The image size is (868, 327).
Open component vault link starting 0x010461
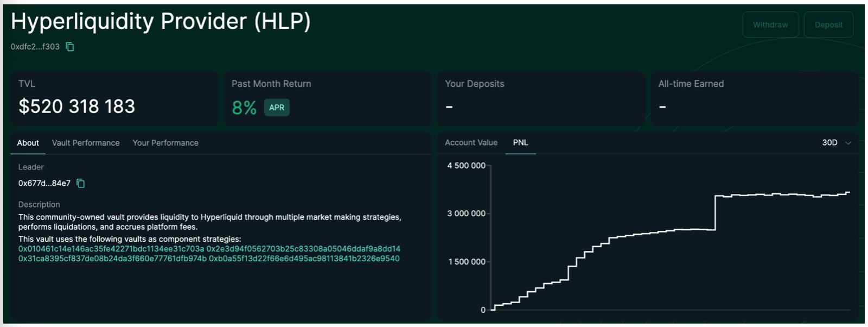[111, 249]
